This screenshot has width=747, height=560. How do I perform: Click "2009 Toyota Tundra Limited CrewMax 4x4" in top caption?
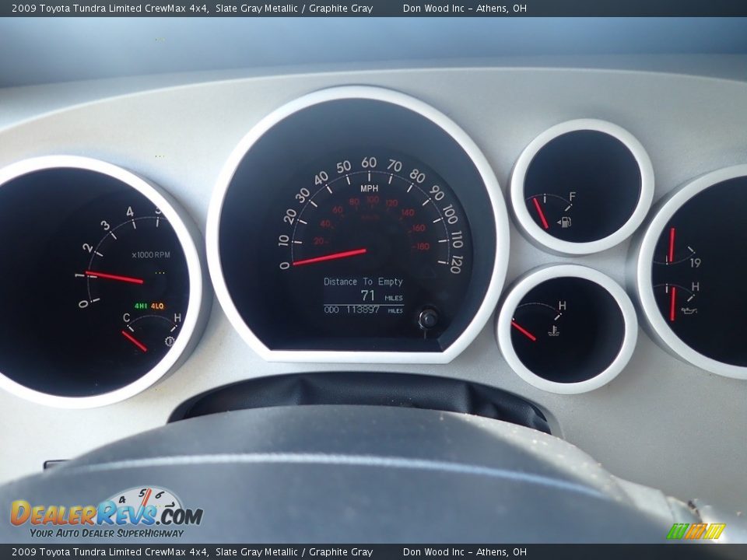[x=110, y=8]
